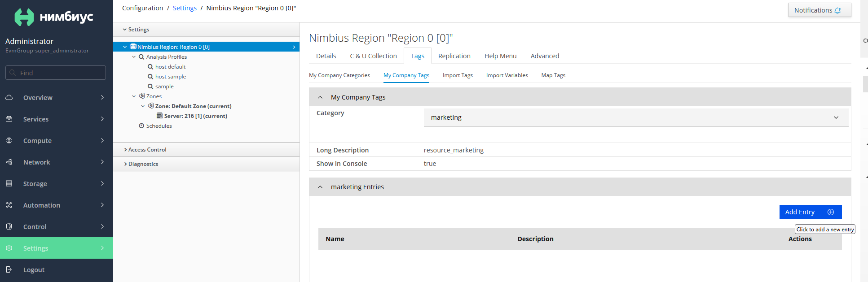Click the Schedules clock icon
Image resolution: width=868 pixels, height=282 pixels.
(141, 126)
